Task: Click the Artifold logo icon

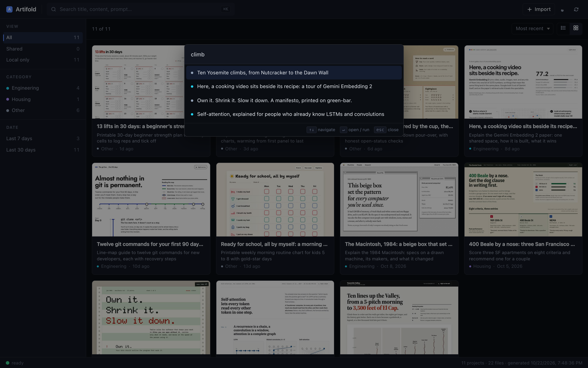Action: point(9,9)
